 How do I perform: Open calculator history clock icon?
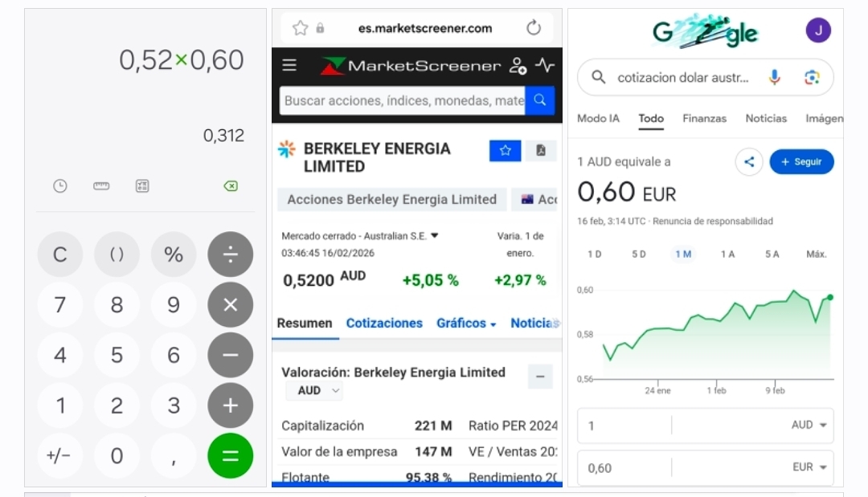point(60,186)
